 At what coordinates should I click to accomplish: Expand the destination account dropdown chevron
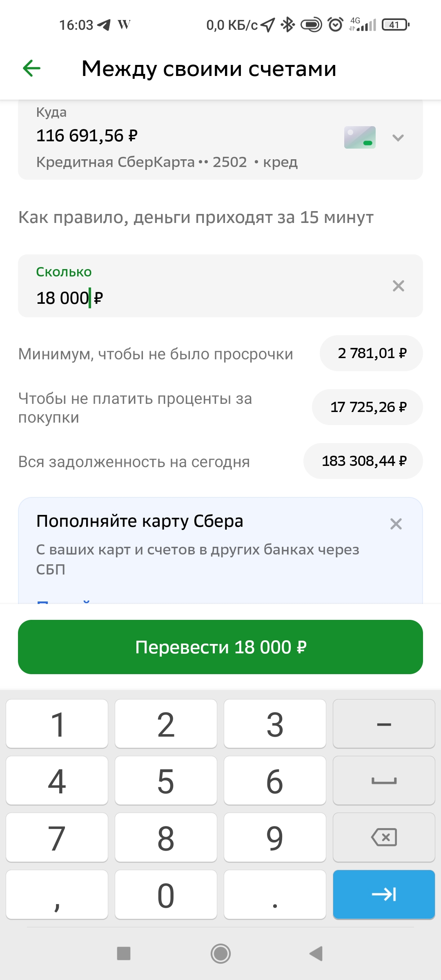[x=398, y=138]
